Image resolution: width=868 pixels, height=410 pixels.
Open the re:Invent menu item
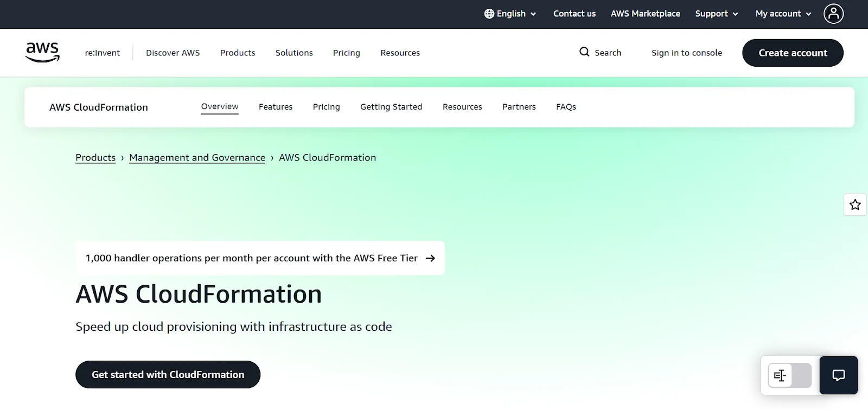[102, 53]
